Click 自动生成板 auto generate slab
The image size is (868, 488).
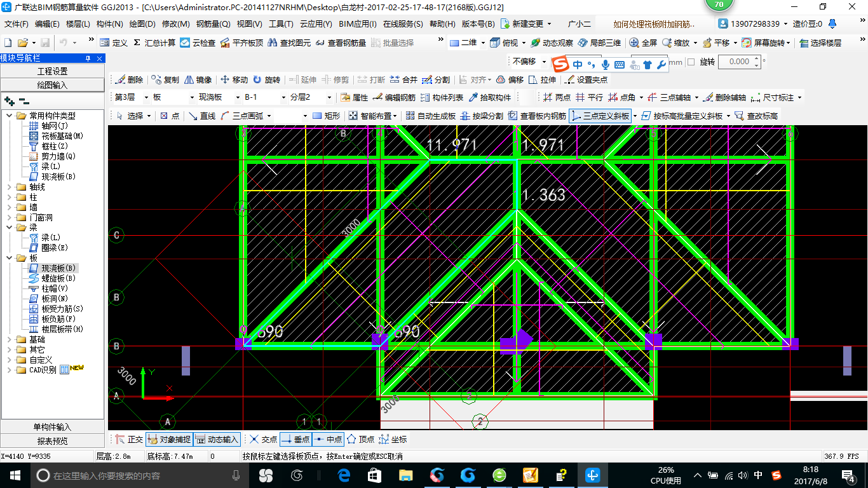[430, 116]
